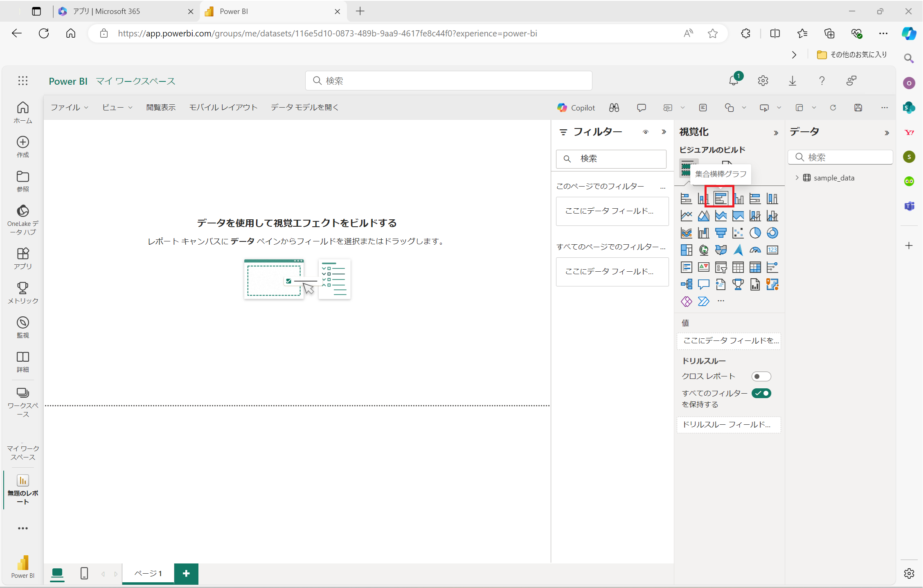
Task: Collapse the Visualizations pane
Action: pos(776,133)
